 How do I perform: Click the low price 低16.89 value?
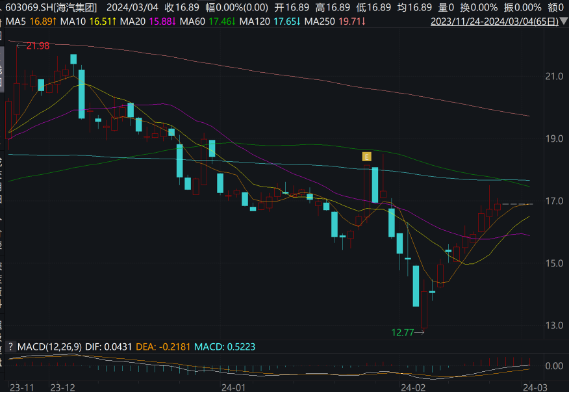coord(374,7)
